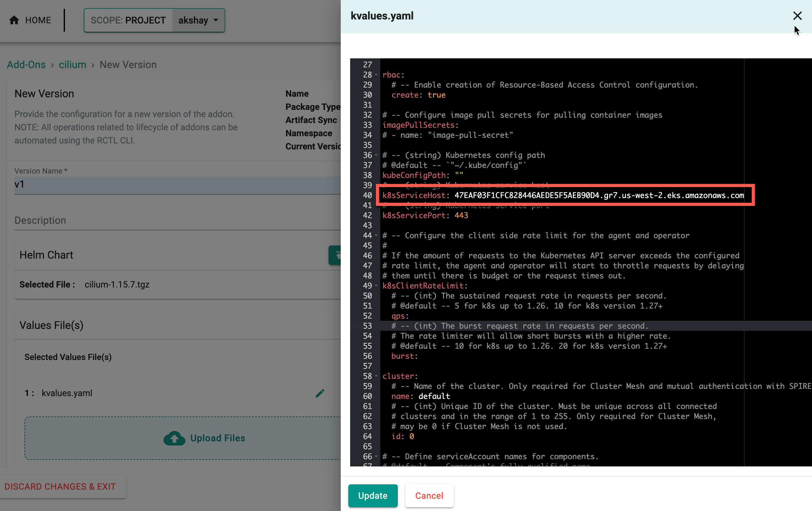Open the HOME link

[38, 20]
